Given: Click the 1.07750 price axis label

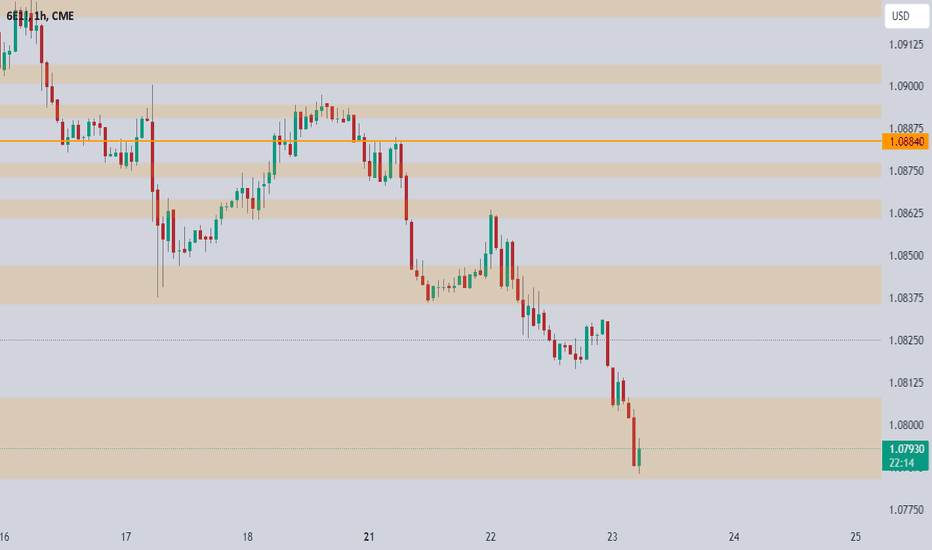Looking at the screenshot, I should pyautogui.click(x=906, y=510).
